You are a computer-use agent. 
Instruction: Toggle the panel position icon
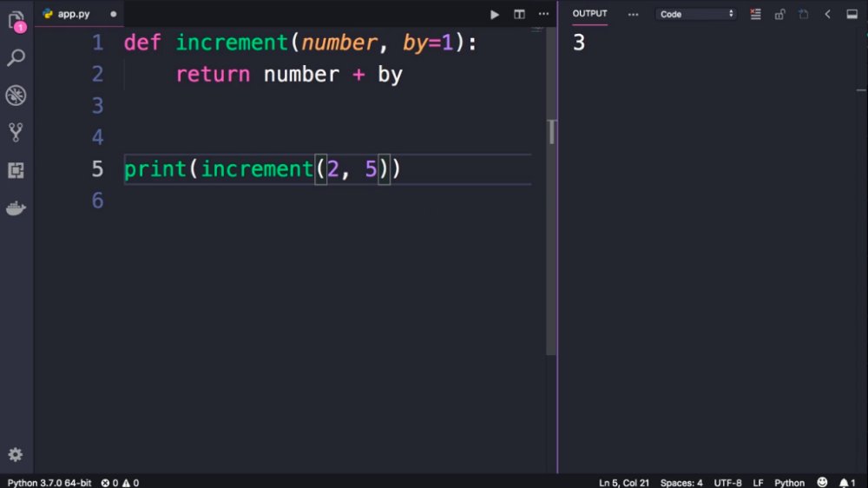(x=852, y=15)
